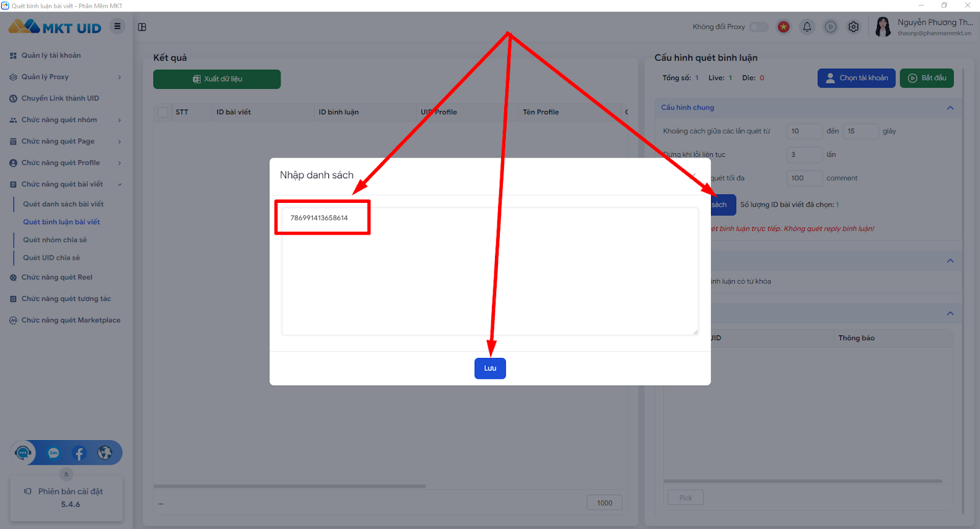
Task: Click the Vietnam flag language icon
Action: coord(783,27)
